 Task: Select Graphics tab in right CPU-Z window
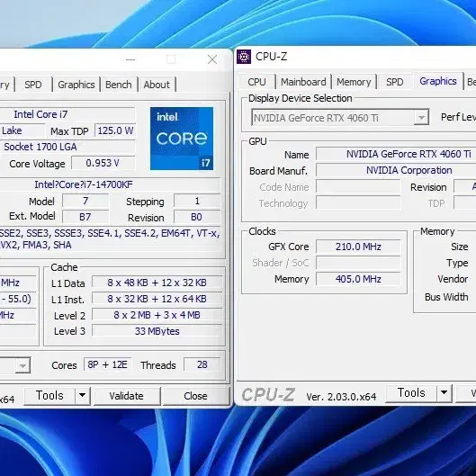[438, 81]
